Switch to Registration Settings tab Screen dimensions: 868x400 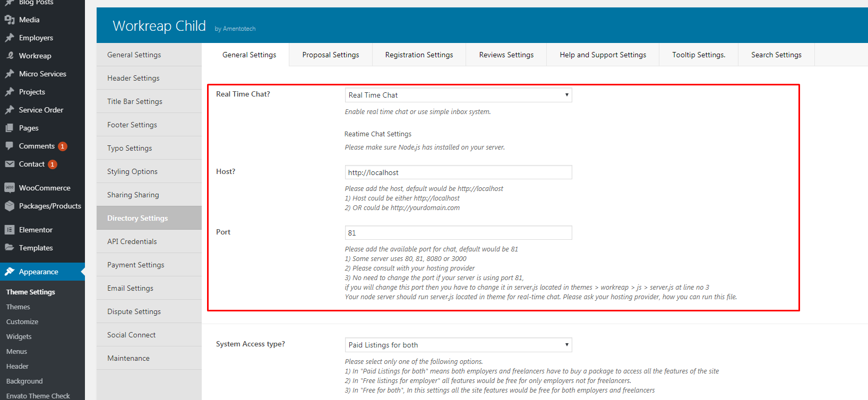coord(419,55)
